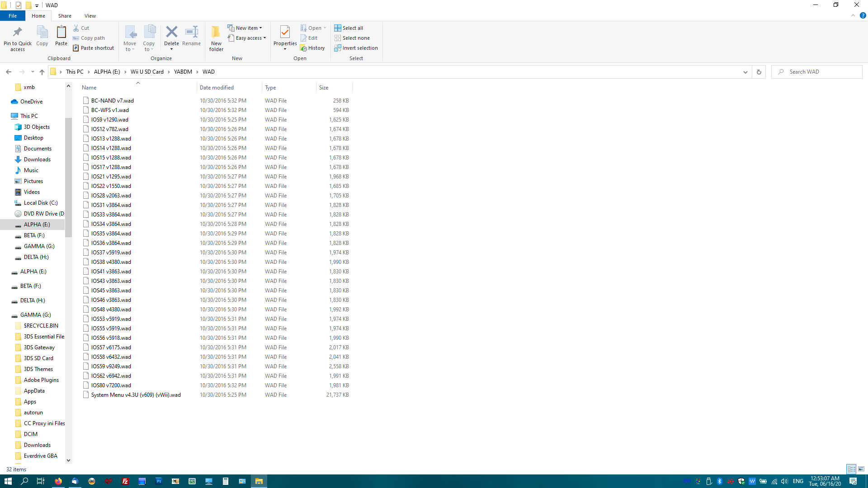Click Invert selection in ribbon
This screenshot has width=868, height=488.
(x=356, y=48)
